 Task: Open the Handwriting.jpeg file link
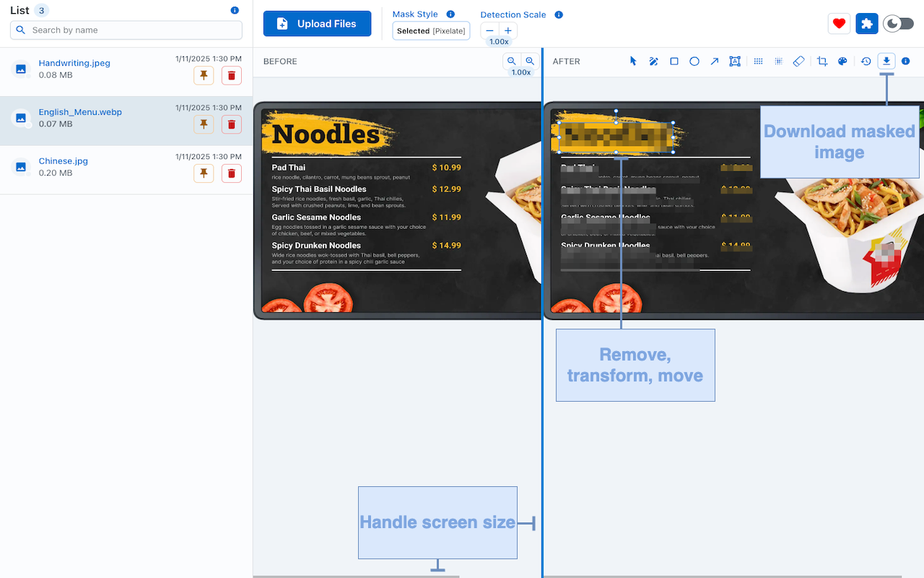click(x=74, y=63)
